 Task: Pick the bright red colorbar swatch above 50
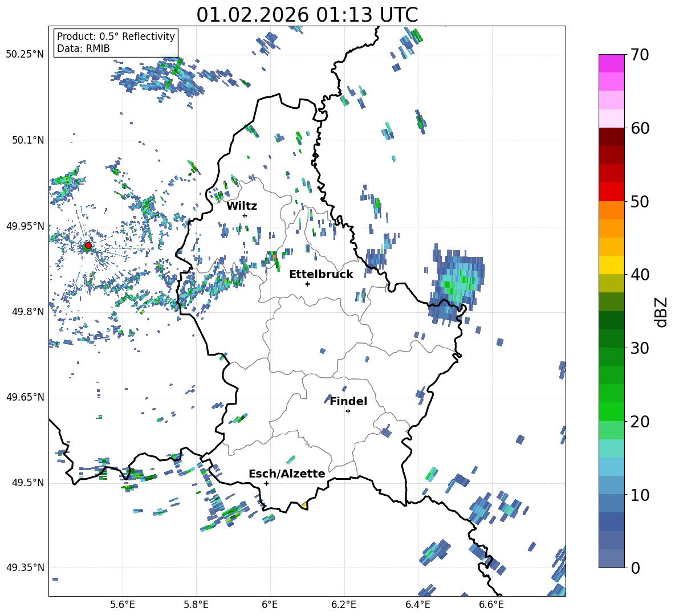pyautogui.click(x=612, y=191)
